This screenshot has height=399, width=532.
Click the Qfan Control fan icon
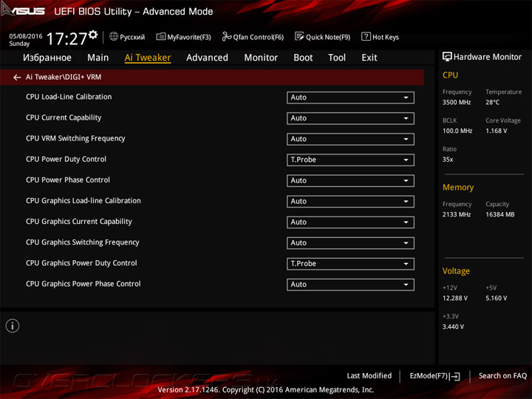point(227,36)
